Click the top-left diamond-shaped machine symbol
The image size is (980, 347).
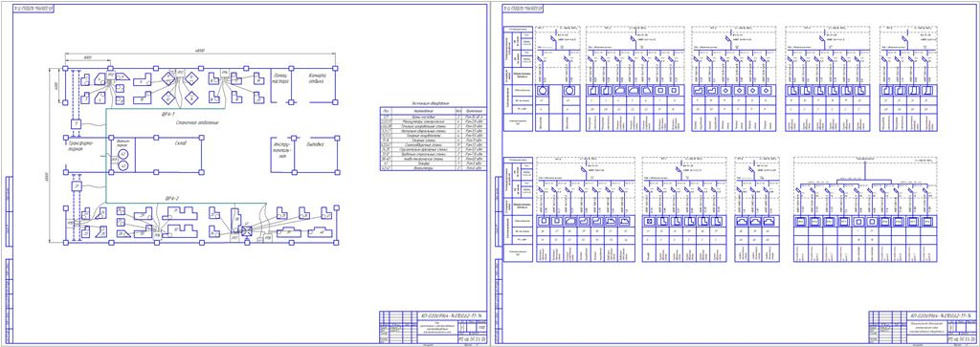(168, 79)
